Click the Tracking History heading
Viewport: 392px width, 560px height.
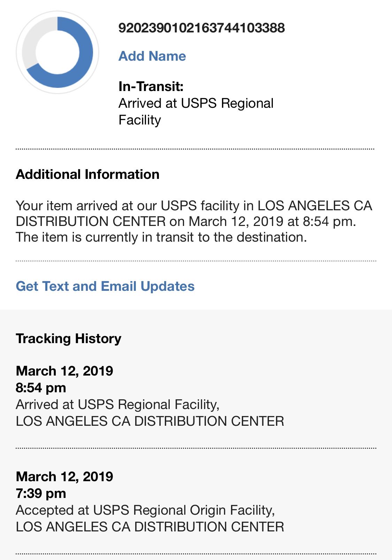[x=68, y=339]
